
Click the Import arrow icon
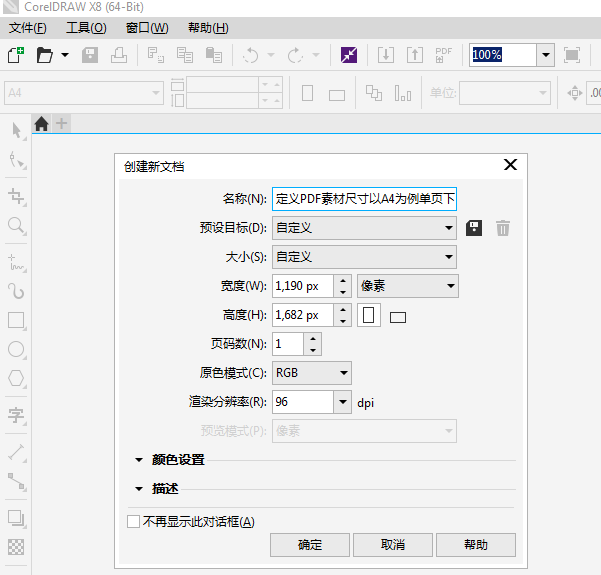coord(386,55)
